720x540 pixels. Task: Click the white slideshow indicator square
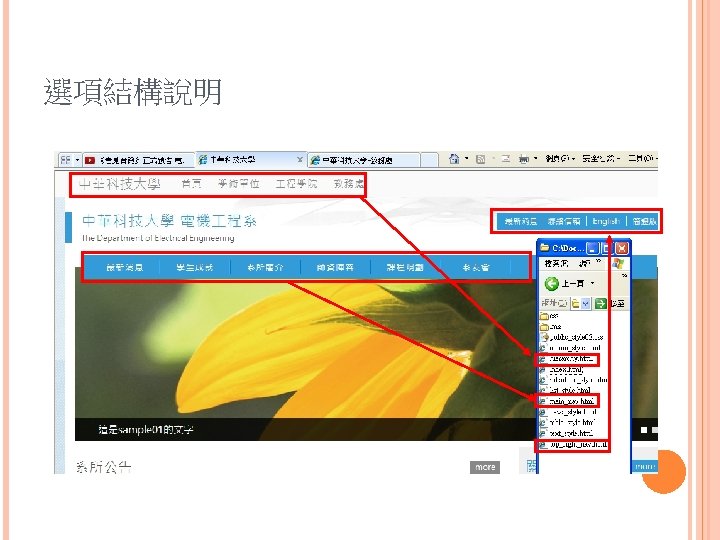click(644, 430)
